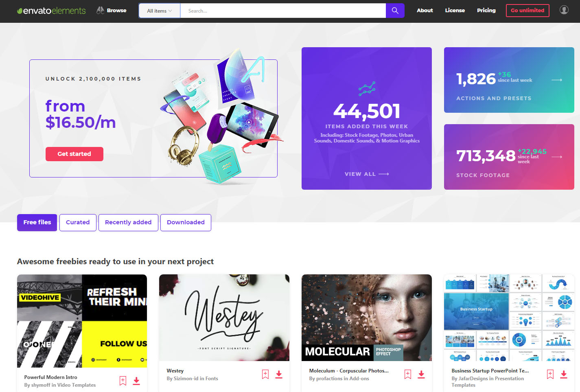Open the Powerful Modern Intro thumbnail
Viewport: 580px width, 392px height.
(x=82, y=321)
